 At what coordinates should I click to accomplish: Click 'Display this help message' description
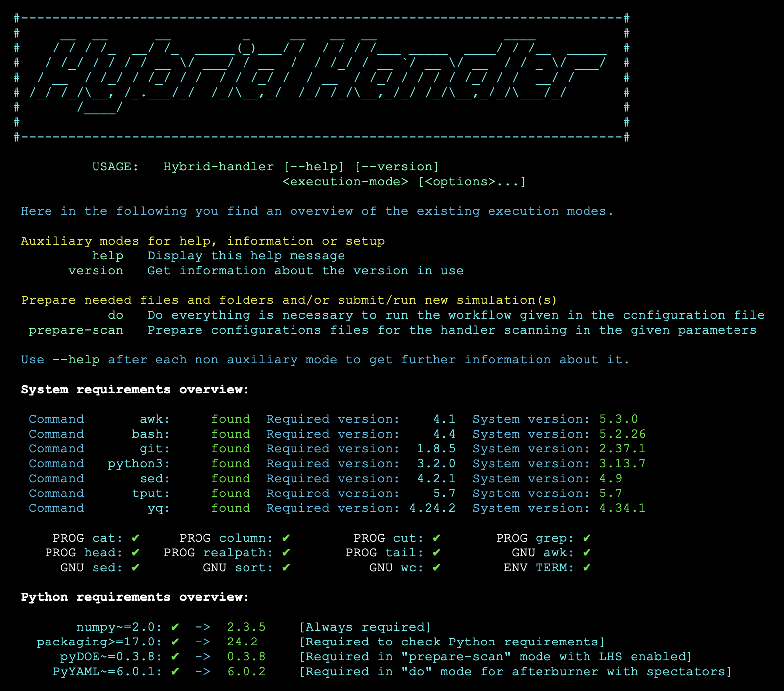[x=246, y=256]
